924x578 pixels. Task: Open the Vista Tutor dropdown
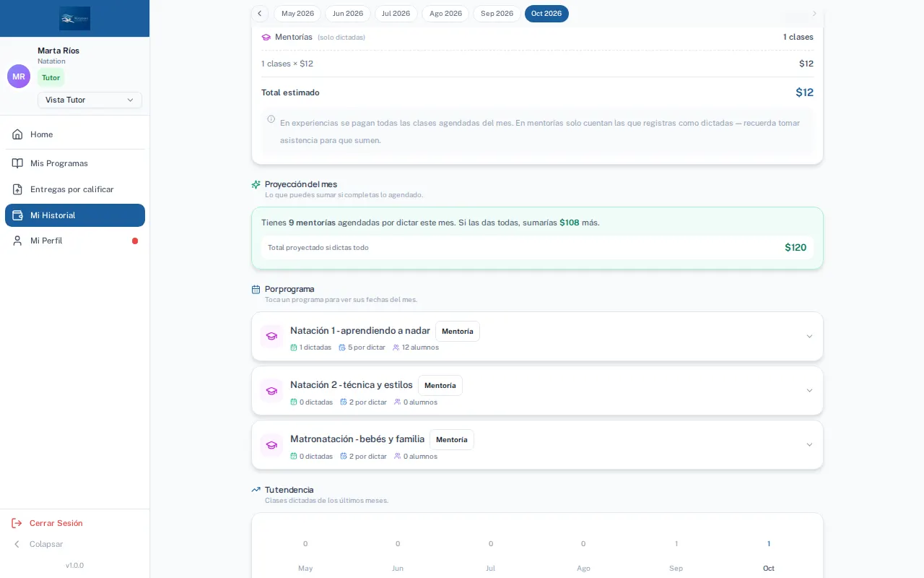pos(90,100)
